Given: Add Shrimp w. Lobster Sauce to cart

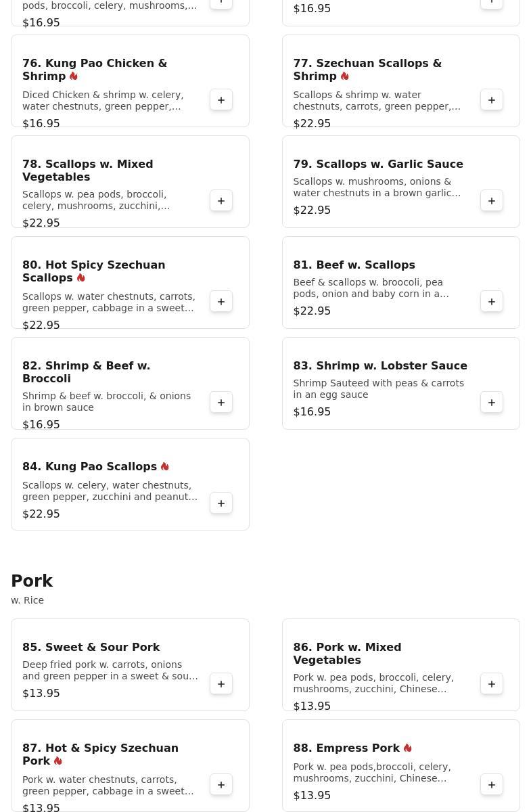Looking at the screenshot, I should point(492,403).
